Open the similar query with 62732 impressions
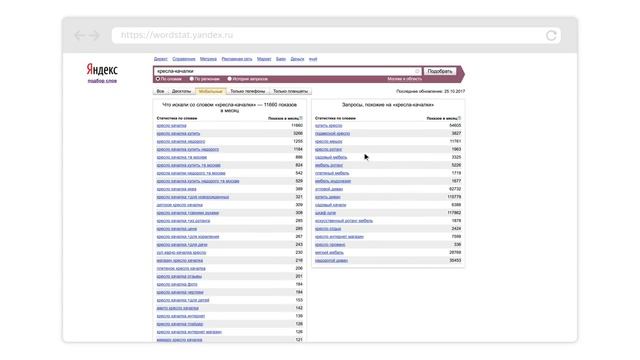 [329, 189]
